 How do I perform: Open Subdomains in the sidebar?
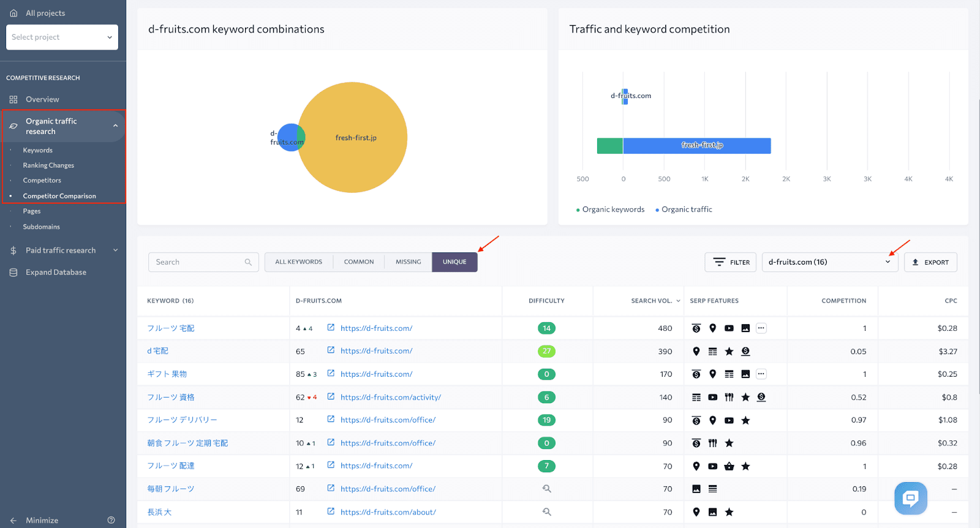[42, 227]
